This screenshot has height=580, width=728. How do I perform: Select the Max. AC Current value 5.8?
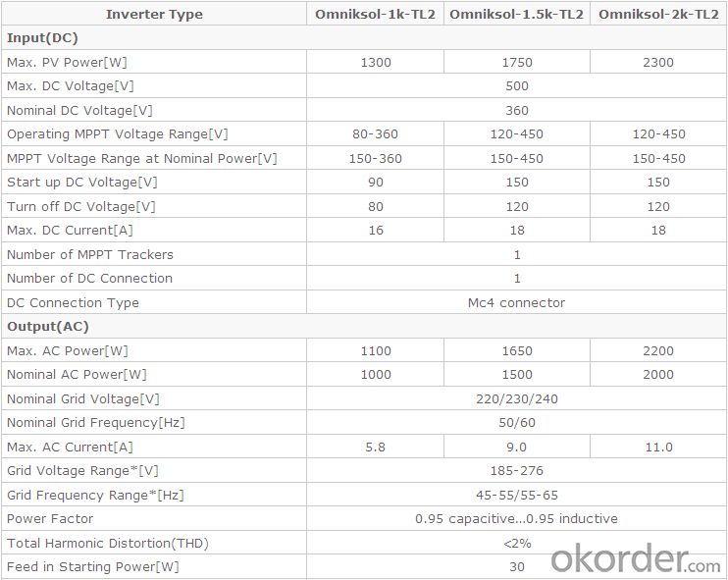(x=375, y=447)
